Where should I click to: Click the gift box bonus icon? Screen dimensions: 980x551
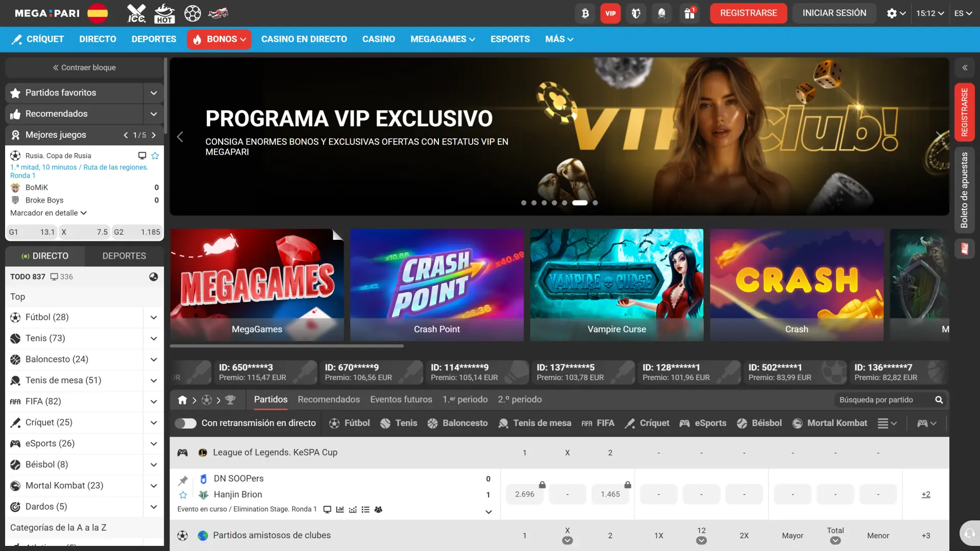tap(690, 13)
